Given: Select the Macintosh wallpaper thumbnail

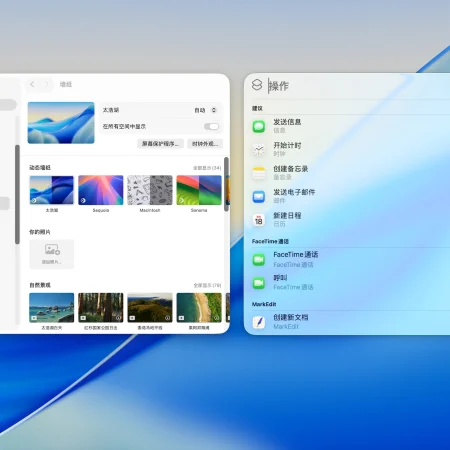Looking at the screenshot, I should pyautogui.click(x=150, y=190).
